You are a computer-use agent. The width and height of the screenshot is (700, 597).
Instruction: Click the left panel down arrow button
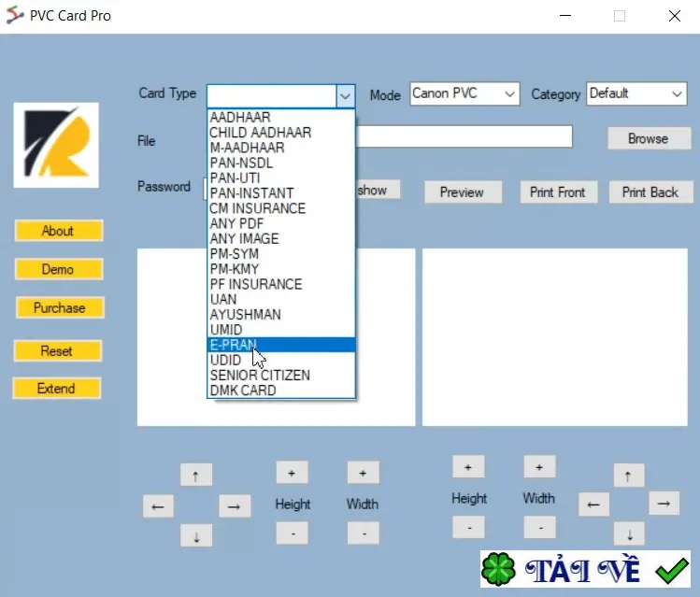[196, 536]
